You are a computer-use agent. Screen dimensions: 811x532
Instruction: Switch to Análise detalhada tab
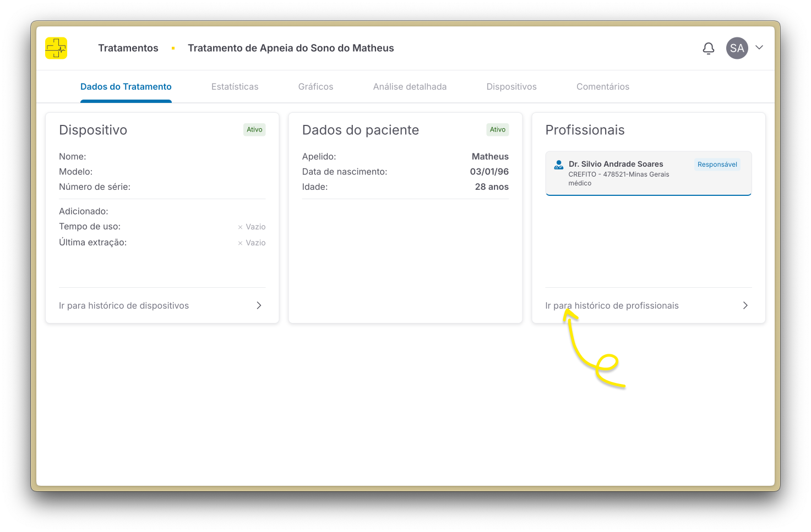[x=410, y=87]
